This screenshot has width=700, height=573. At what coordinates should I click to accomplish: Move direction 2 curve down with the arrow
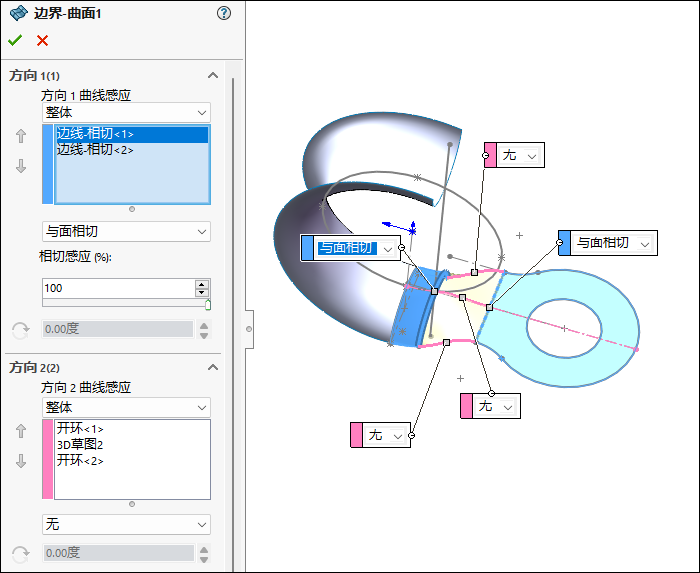click(21, 461)
